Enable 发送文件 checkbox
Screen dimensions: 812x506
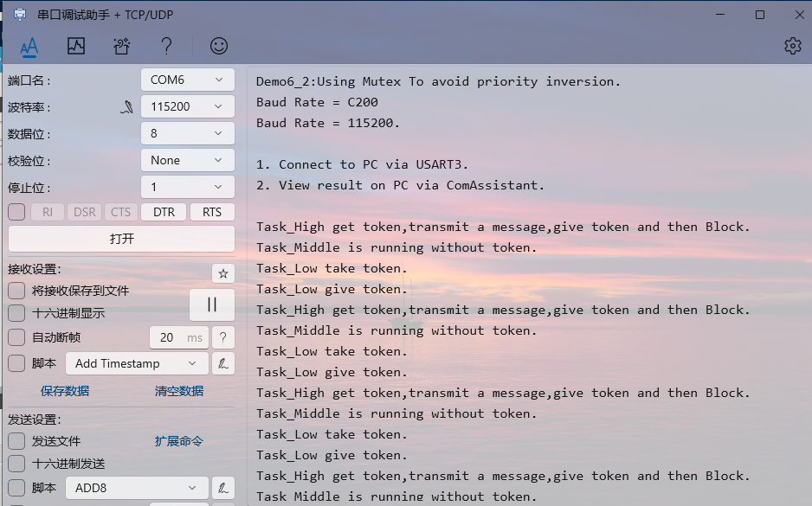(x=16, y=441)
